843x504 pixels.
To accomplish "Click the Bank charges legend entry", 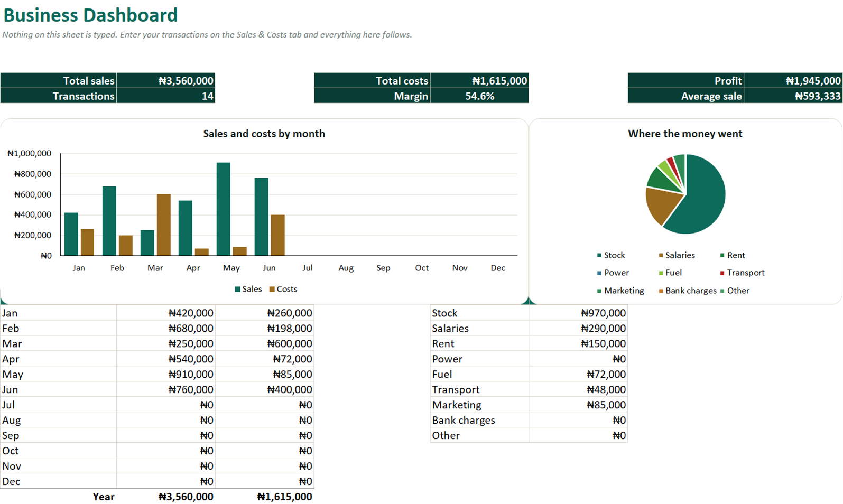I will point(688,291).
